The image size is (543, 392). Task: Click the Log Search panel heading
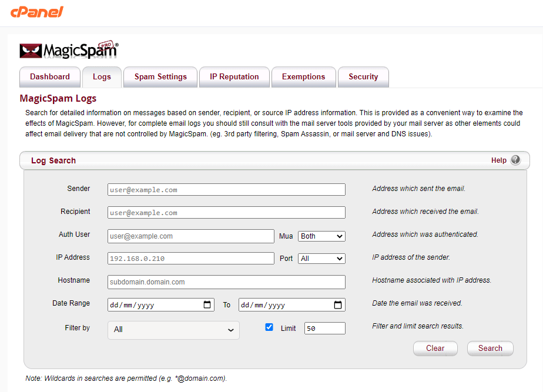point(53,160)
